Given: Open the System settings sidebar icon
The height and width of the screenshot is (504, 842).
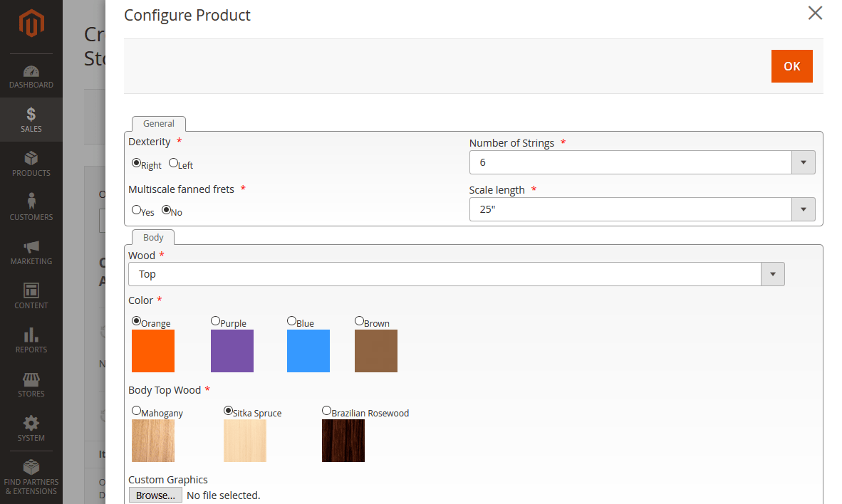Looking at the screenshot, I should pos(31,428).
